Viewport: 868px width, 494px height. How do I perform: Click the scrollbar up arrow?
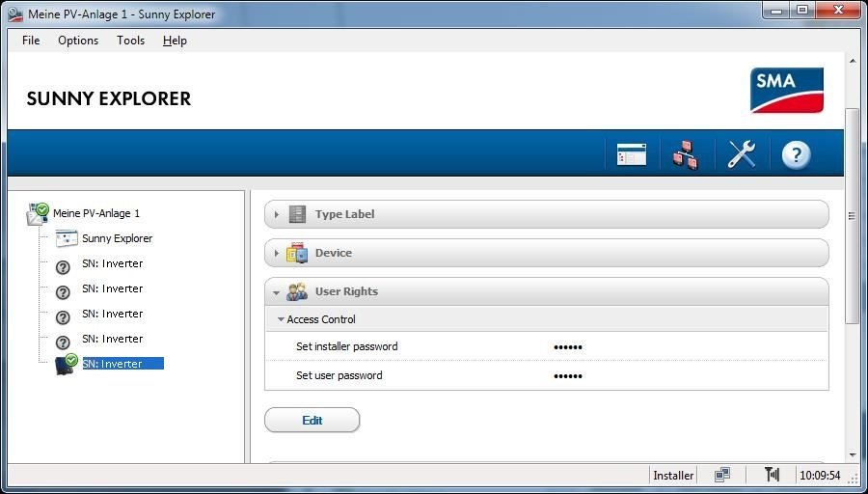point(852,61)
